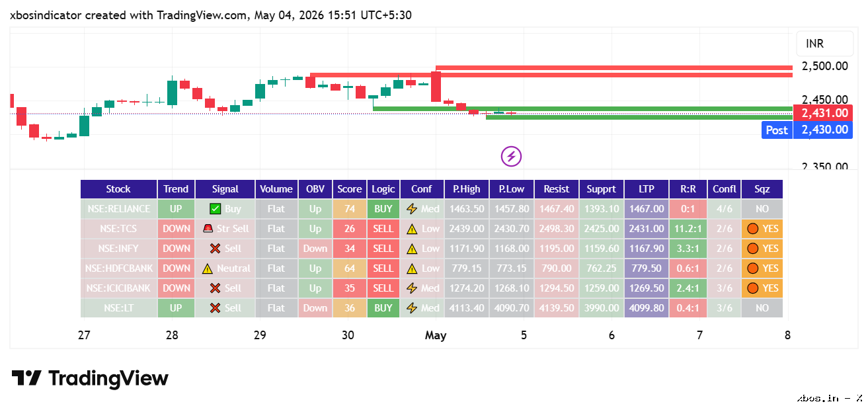Select the NSE:RELIANCE stock cell

118,209
